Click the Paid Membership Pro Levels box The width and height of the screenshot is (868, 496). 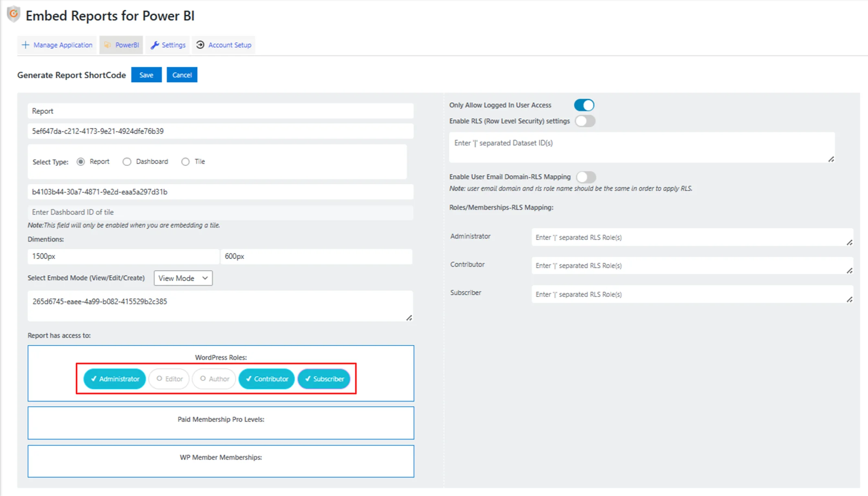click(x=221, y=423)
